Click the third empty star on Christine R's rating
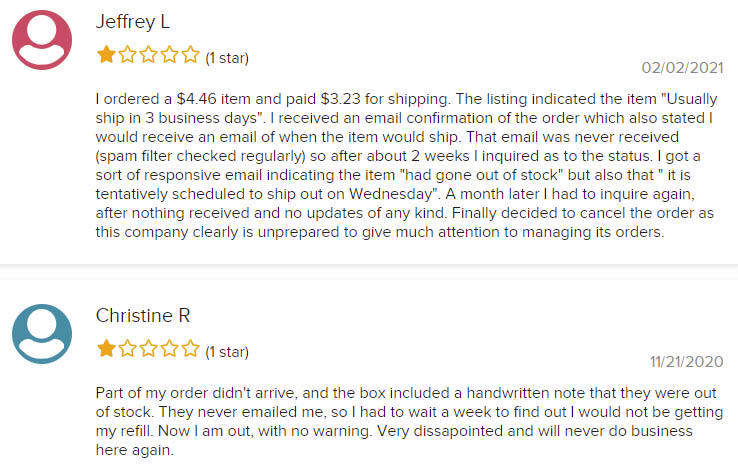This screenshot has height=467, width=738. tap(149, 349)
